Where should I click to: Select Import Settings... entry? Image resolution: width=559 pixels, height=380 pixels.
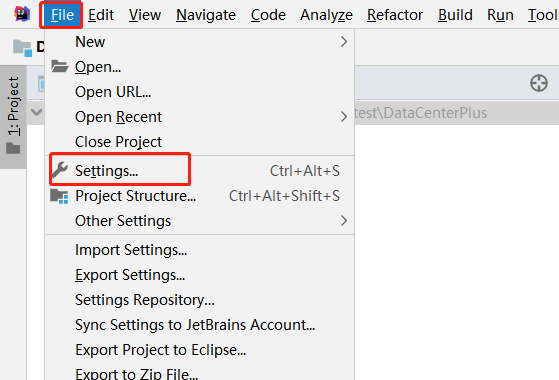(x=131, y=250)
